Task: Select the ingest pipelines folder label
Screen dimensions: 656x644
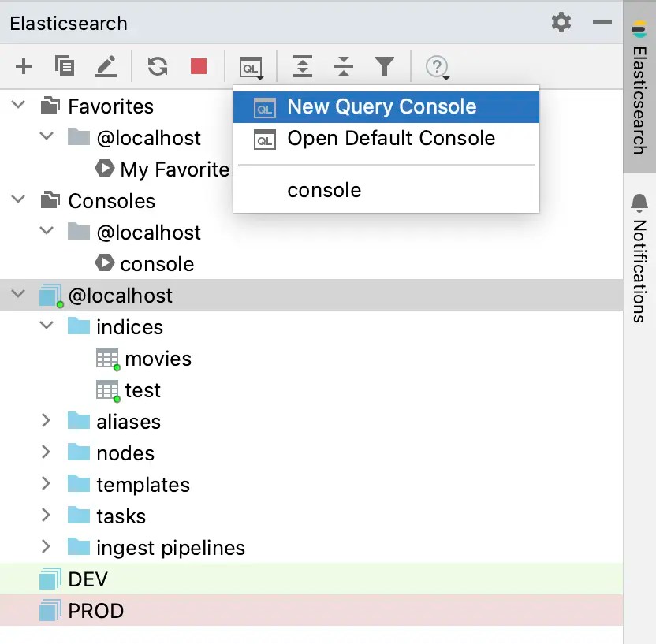Action: pos(170,549)
